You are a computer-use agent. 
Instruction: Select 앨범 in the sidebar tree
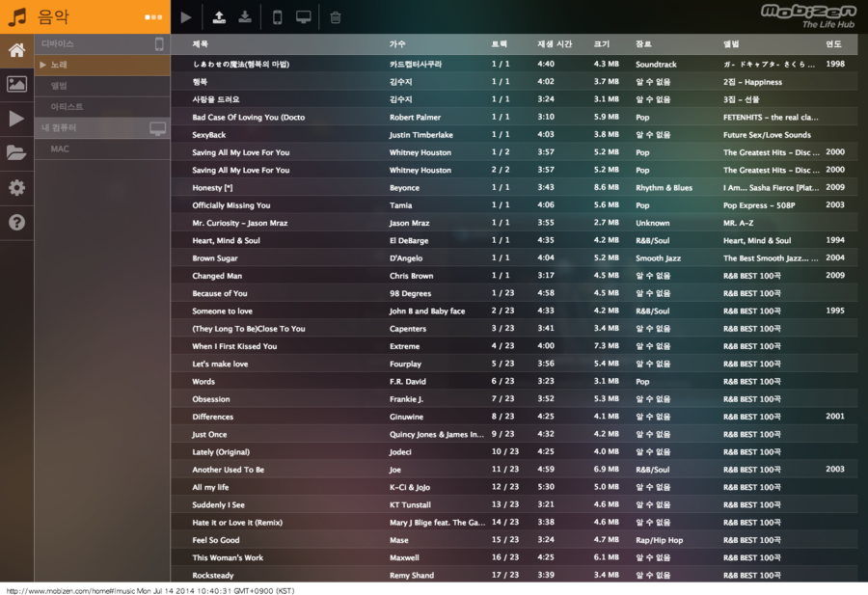[x=102, y=86]
